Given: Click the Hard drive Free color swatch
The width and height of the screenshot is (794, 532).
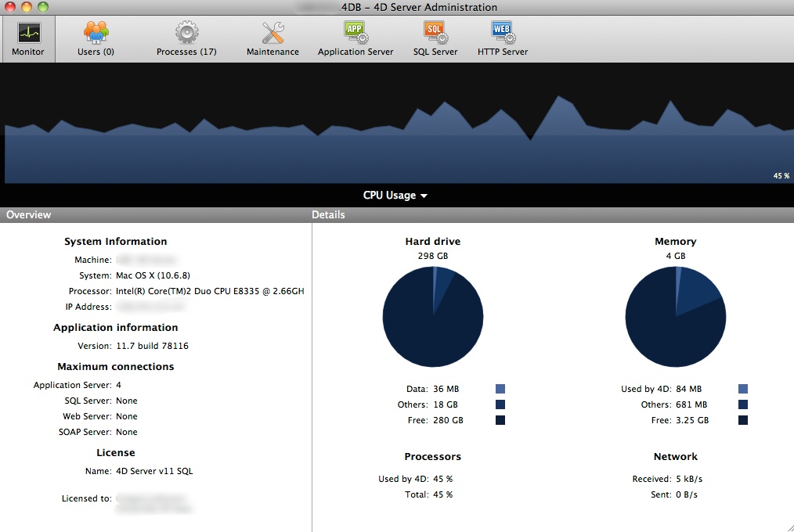Looking at the screenshot, I should coord(500,420).
